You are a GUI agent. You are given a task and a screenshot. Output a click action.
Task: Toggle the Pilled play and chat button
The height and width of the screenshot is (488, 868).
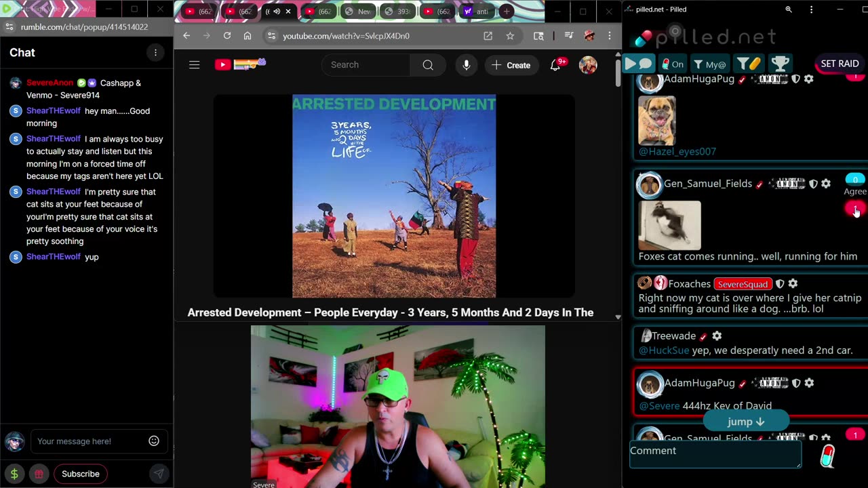coord(638,64)
